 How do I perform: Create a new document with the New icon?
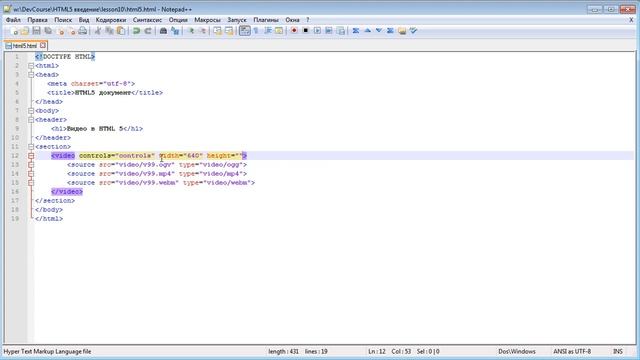pyautogui.click(x=13, y=31)
